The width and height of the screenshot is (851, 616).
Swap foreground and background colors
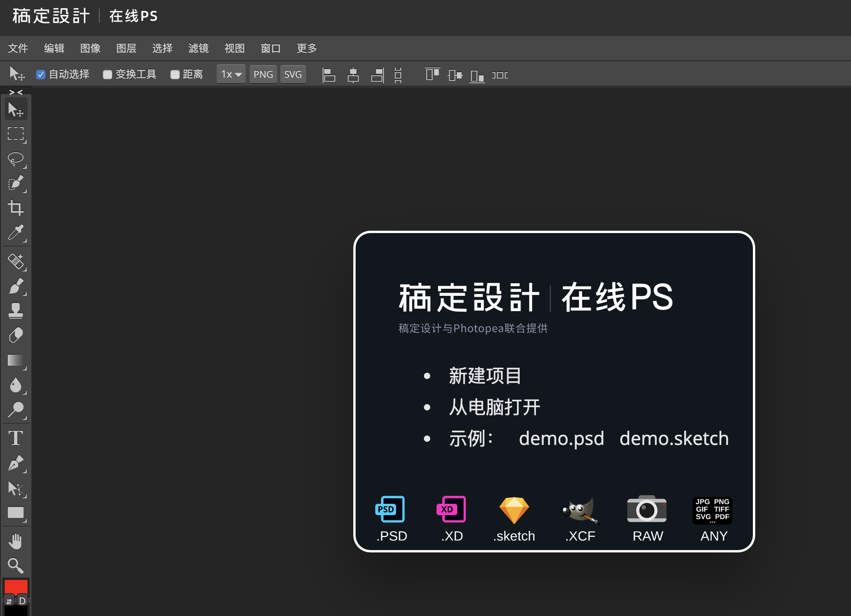pos(9,601)
